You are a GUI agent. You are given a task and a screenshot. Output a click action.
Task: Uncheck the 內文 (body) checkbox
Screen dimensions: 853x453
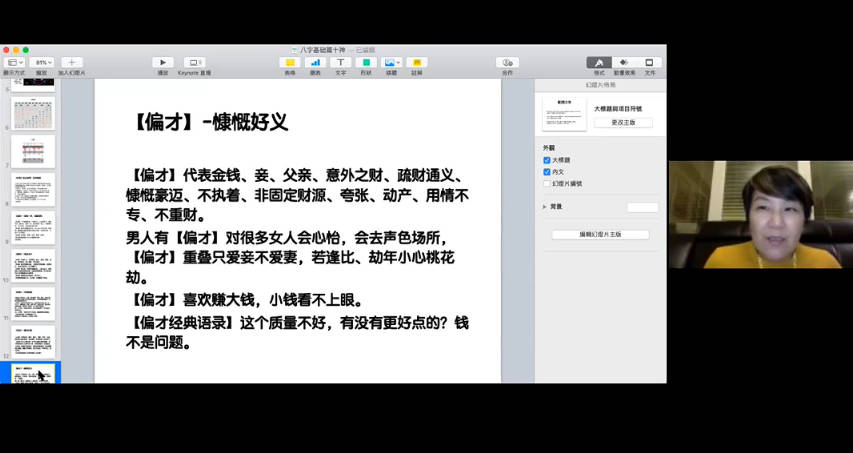tap(547, 172)
